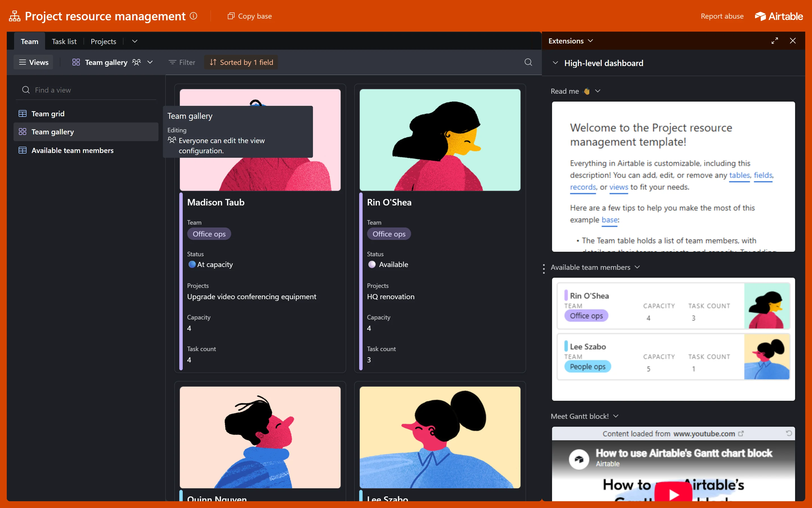Follow the tables link in Read me
Image resolution: width=812 pixels, height=508 pixels.
740,175
